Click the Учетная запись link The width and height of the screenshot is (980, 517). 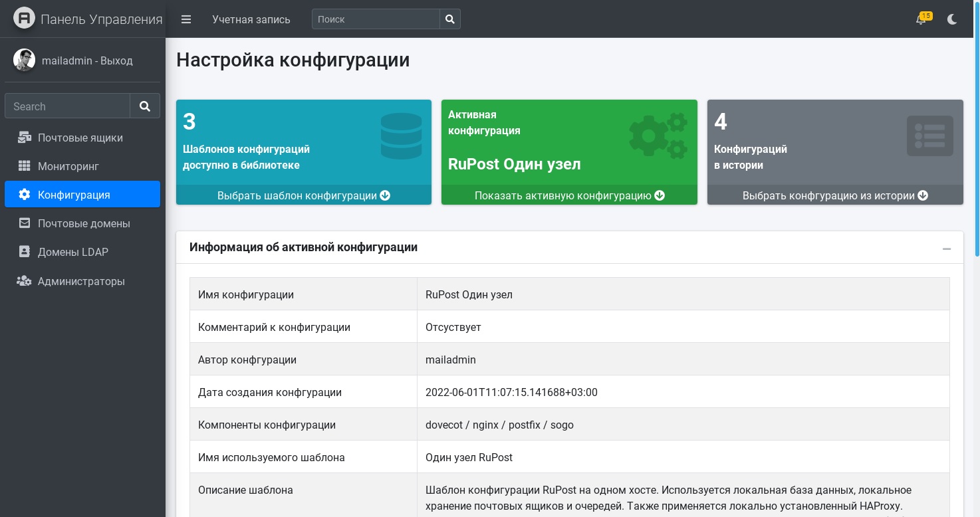coord(251,19)
